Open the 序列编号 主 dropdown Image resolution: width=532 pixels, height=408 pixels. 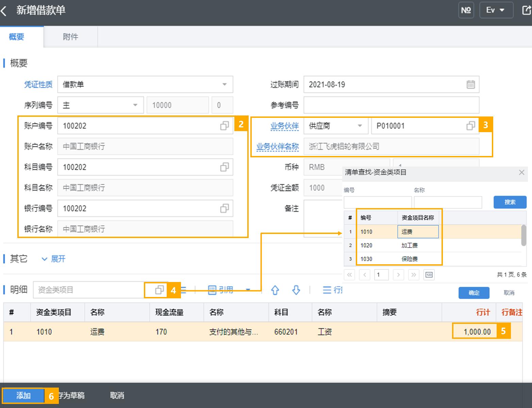(x=101, y=105)
